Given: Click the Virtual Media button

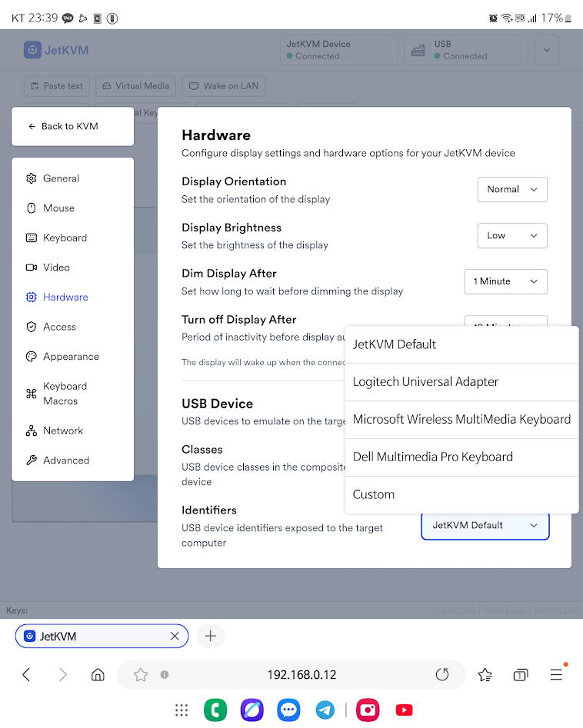Looking at the screenshot, I should pos(135,86).
